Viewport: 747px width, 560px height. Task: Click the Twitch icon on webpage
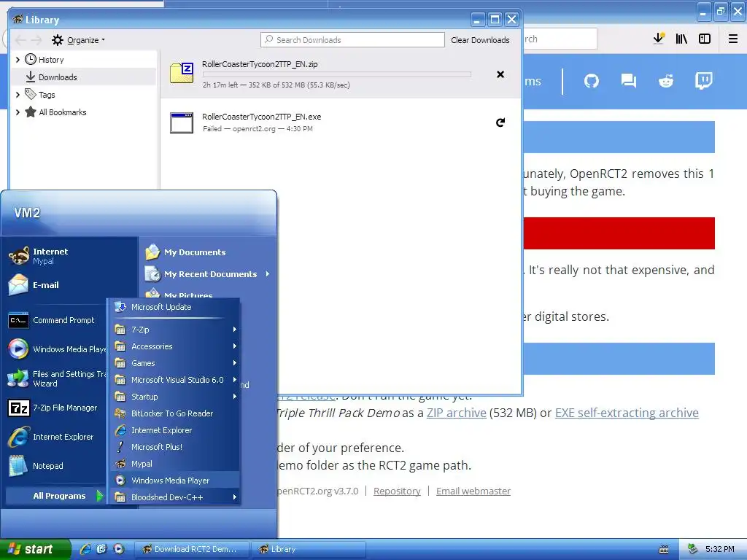[704, 81]
